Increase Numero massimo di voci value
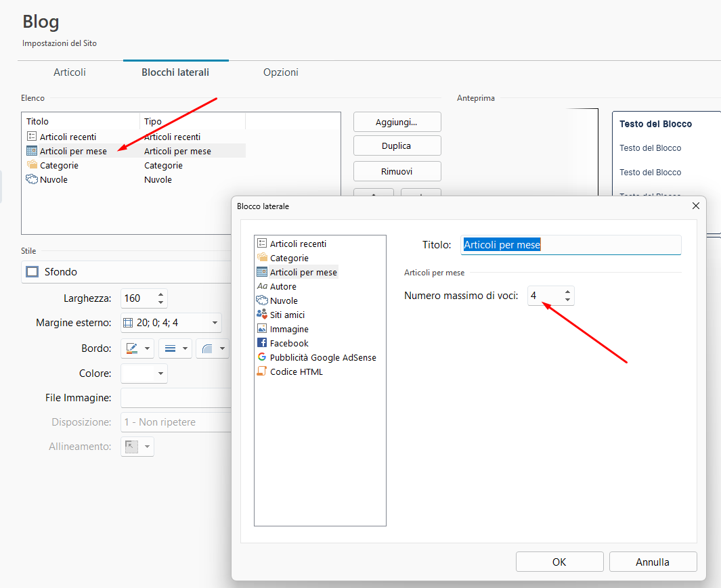Viewport: 721px width, 588px height. pos(567,292)
